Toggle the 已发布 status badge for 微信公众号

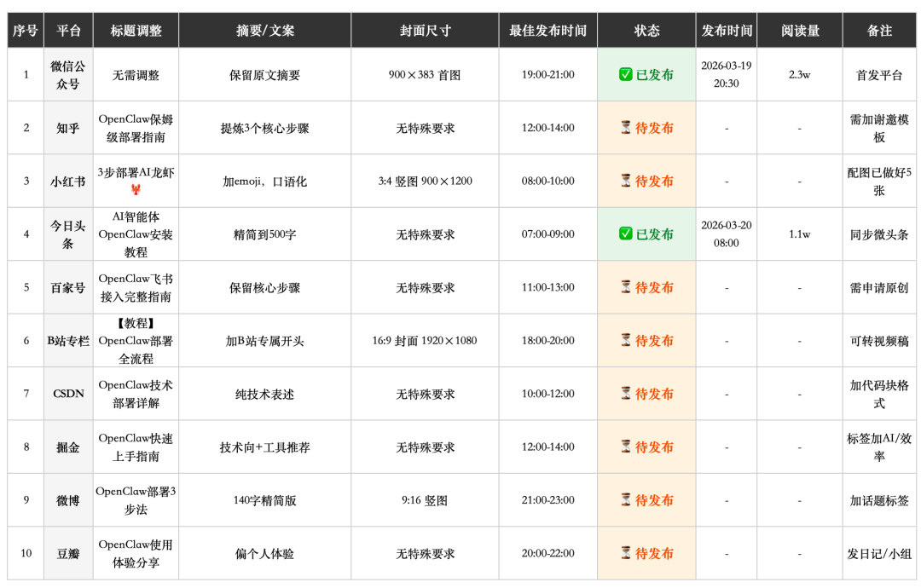click(x=646, y=73)
